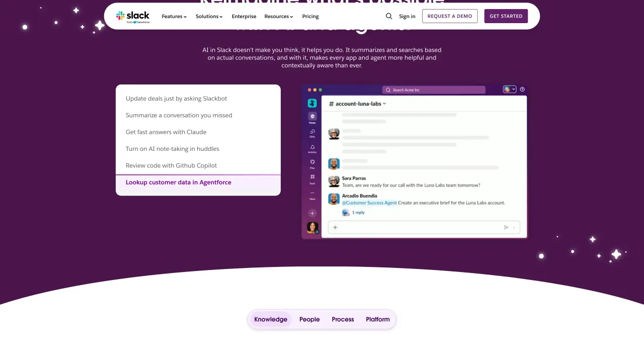The height and width of the screenshot is (362, 644).
Task: Select 'Lookup customer data in Agentforce'
Action: pos(198,183)
